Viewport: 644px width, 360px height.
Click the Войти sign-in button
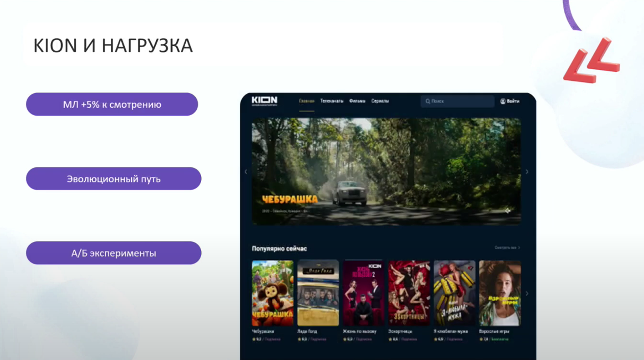pyautogui.click(x=510, y=101)
